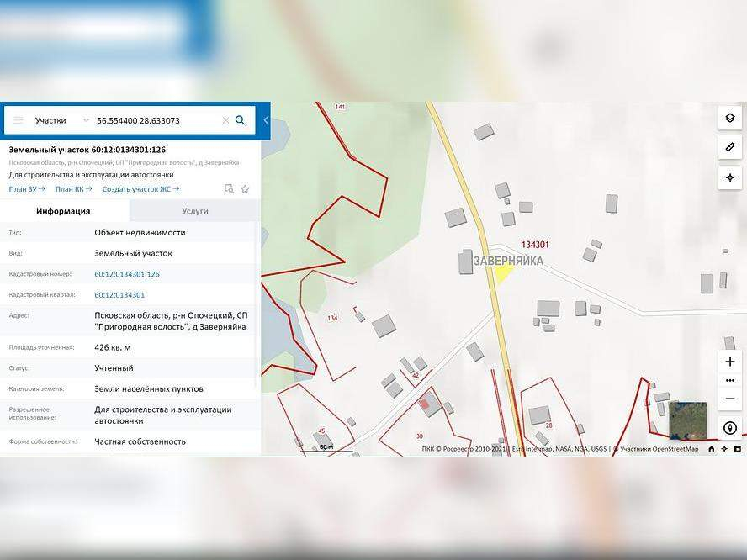The image size is (747, 560).
Task: Click the object-centering crosshair icon
Action: click(x=729, y=177)
